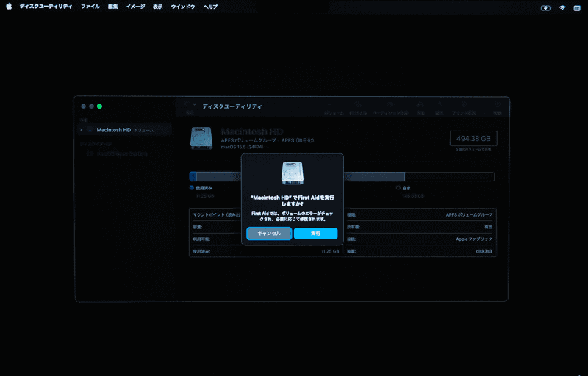588x376 pixels.
Task: Click the restore toolbar icon
Action: coord(440,105)
